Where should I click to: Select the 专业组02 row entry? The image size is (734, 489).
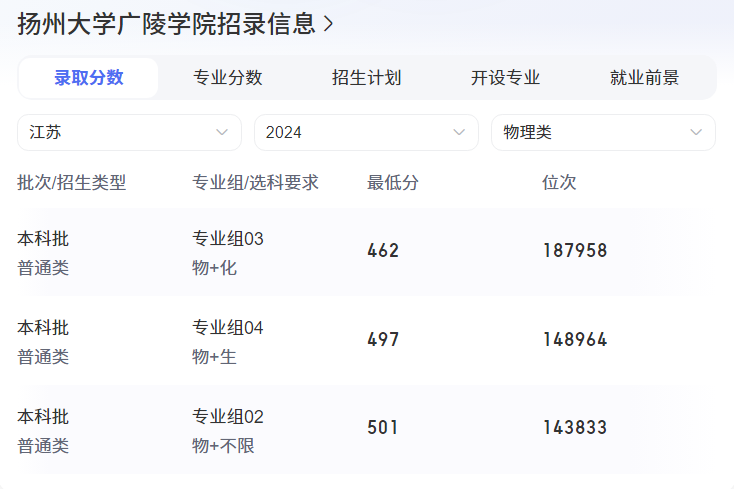[x=228, y=416]
